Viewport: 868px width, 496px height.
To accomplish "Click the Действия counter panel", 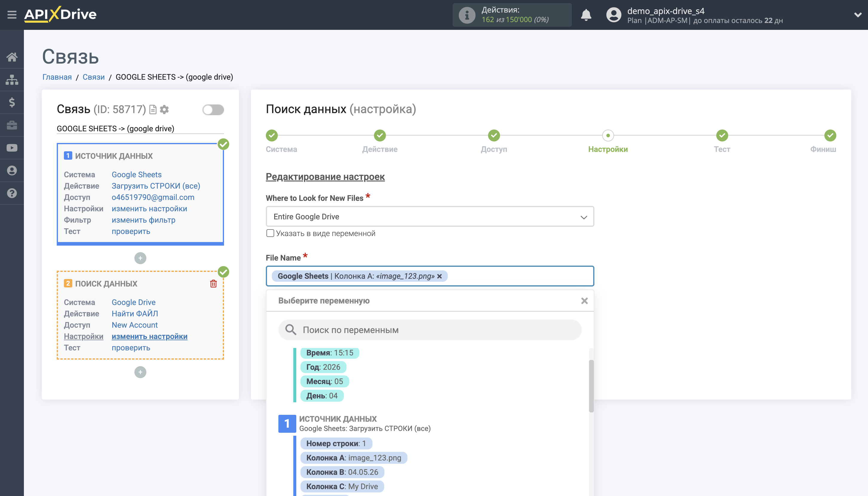I will [512, 15].
